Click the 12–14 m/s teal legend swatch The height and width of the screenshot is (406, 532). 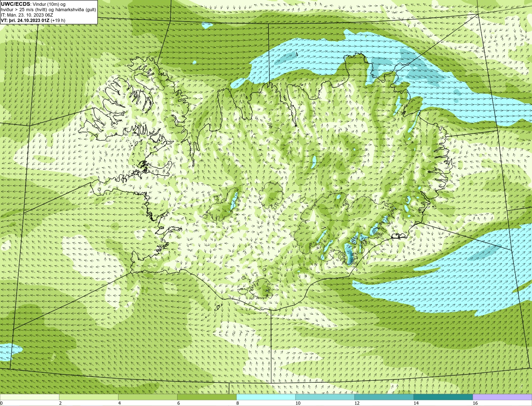tap(384, 397)
